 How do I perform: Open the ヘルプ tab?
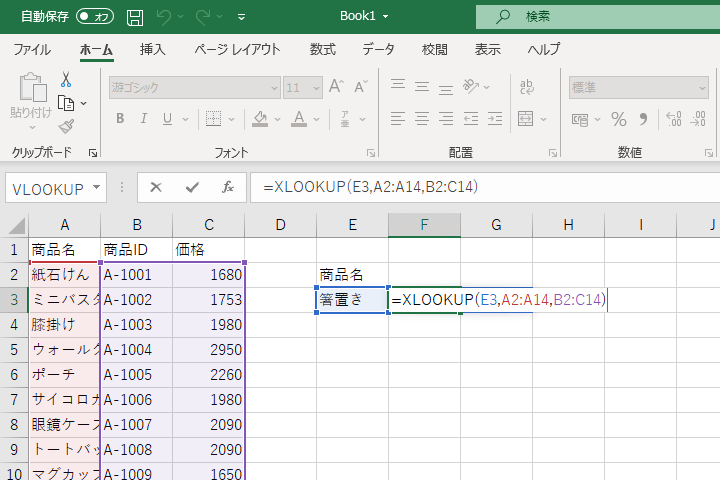coord(544,49)
